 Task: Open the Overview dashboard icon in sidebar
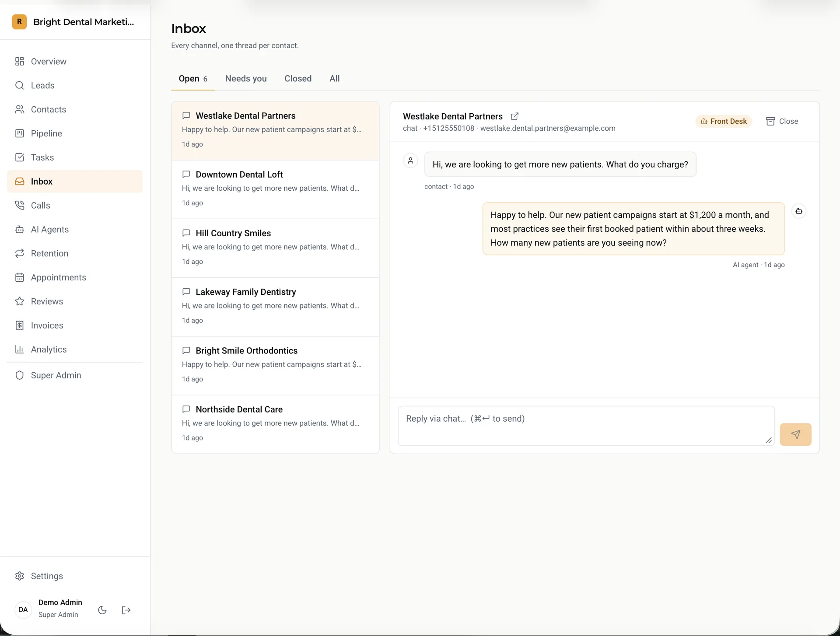pyautogui.click(x=19, y=61)
